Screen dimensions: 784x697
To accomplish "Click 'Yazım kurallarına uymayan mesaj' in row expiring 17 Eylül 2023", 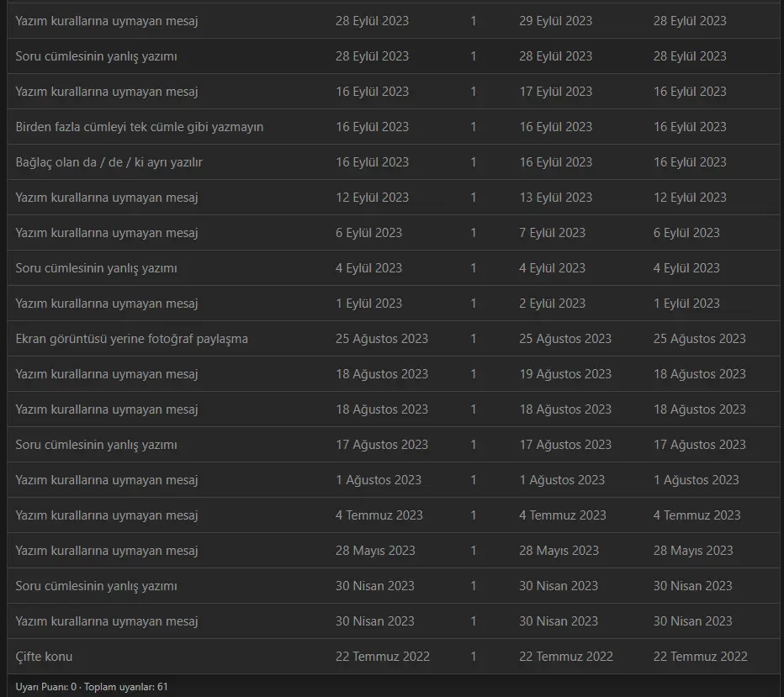I will 107,92.
